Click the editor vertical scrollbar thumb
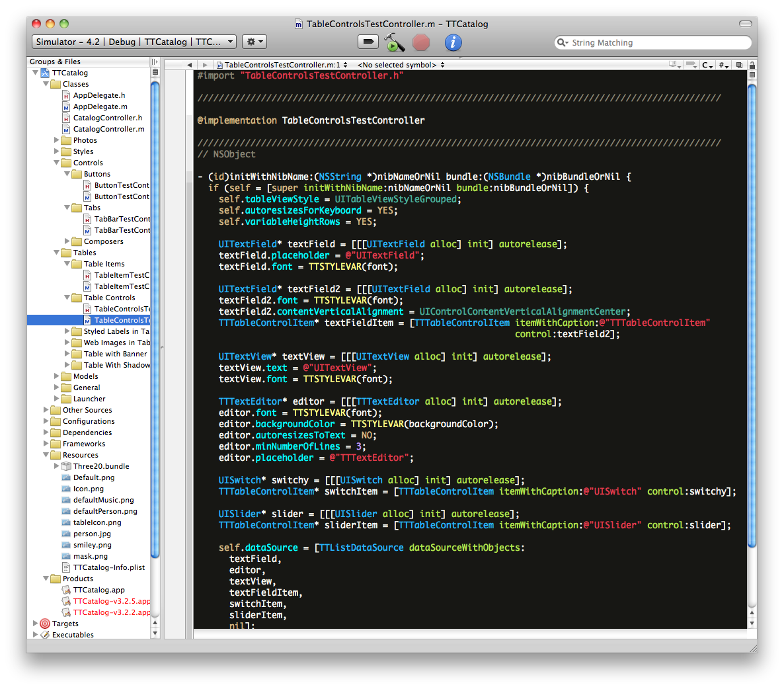 coord(752,315)
